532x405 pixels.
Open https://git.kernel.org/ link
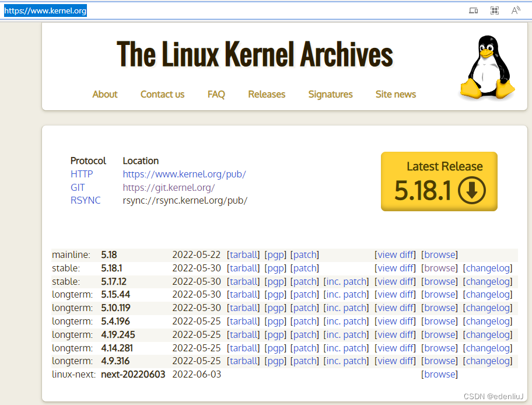click(x=169, y=187)
